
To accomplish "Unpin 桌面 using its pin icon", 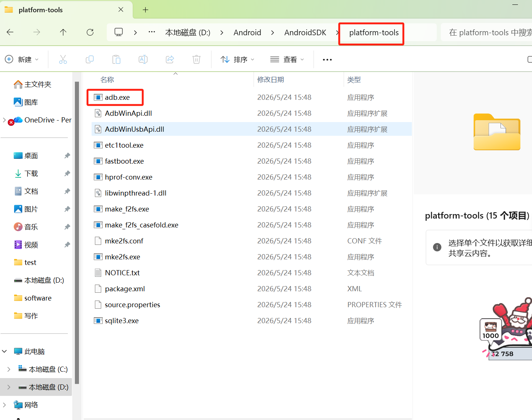I will [x=67, y=155].
